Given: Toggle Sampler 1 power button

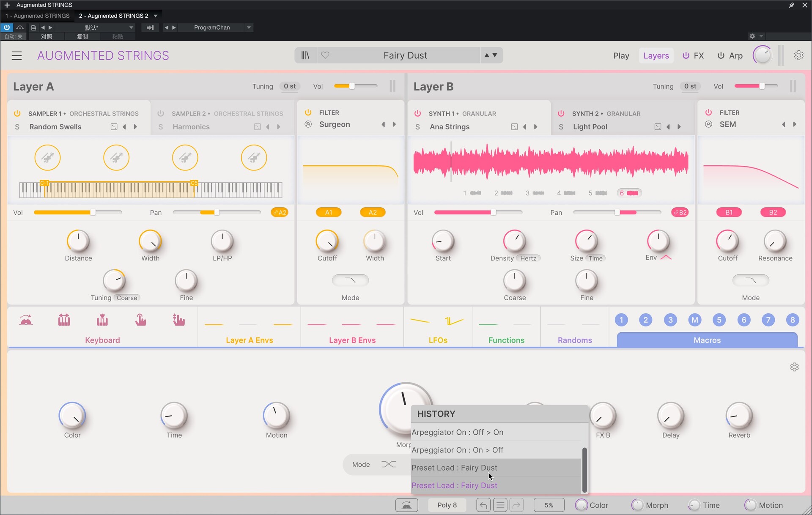Looking at the screenshot, I should 17,113.
